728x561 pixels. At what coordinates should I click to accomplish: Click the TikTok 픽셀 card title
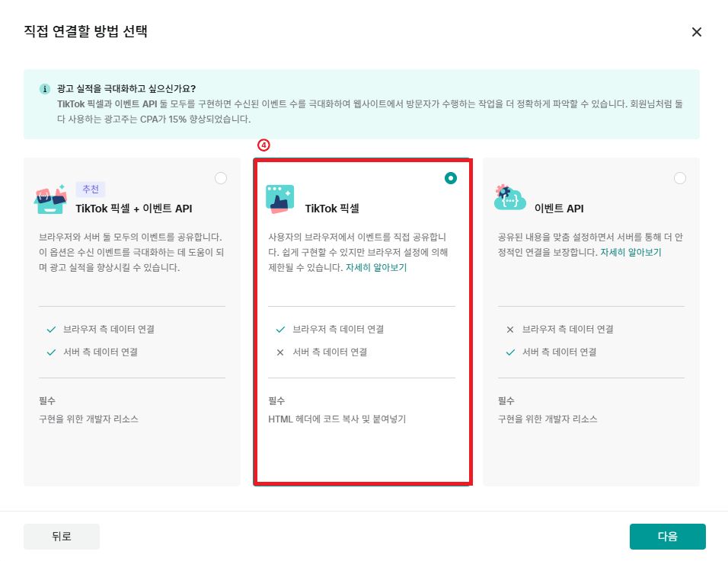pos(332,209)
